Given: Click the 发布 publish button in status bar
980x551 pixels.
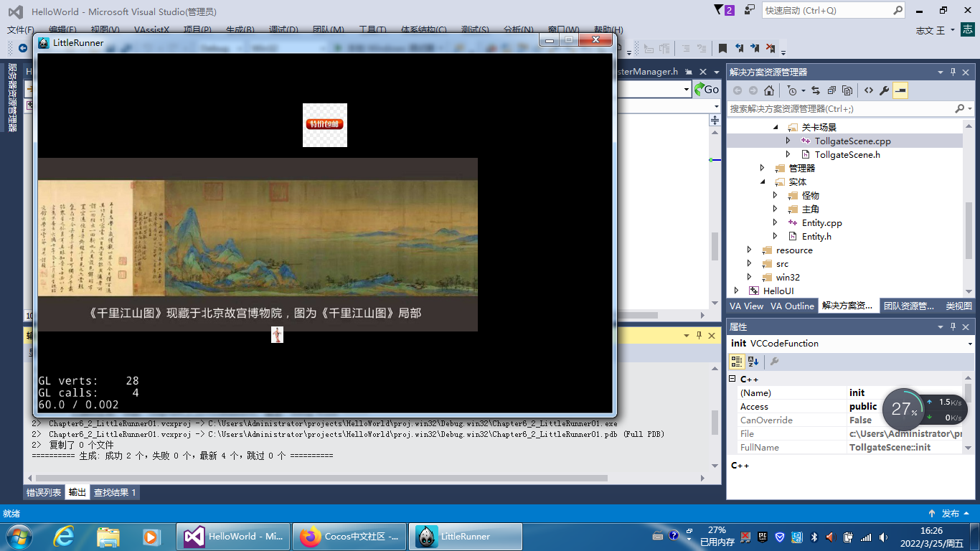Looking at the screenshot, I should 950,513.
